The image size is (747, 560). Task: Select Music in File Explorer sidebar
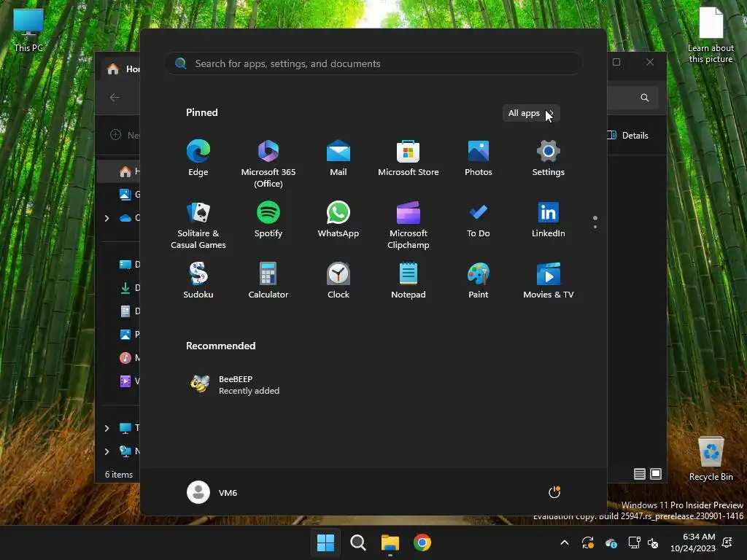[x=130, y=357]
